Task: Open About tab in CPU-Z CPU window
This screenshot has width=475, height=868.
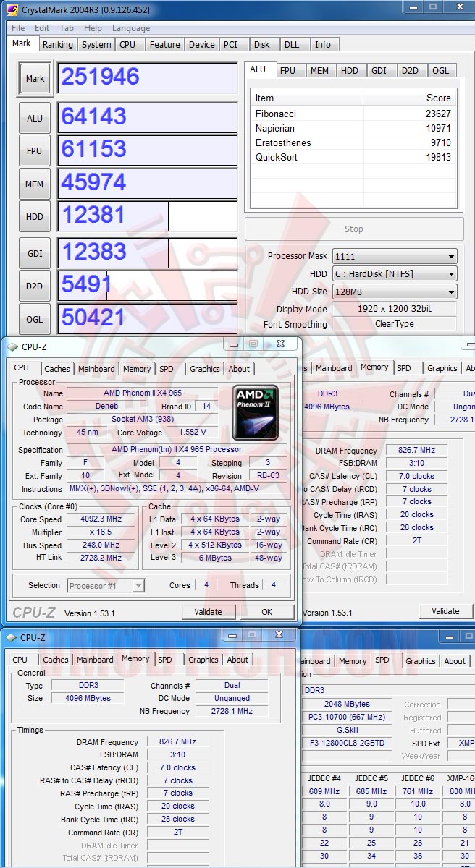Action: (x=239, y=369)
